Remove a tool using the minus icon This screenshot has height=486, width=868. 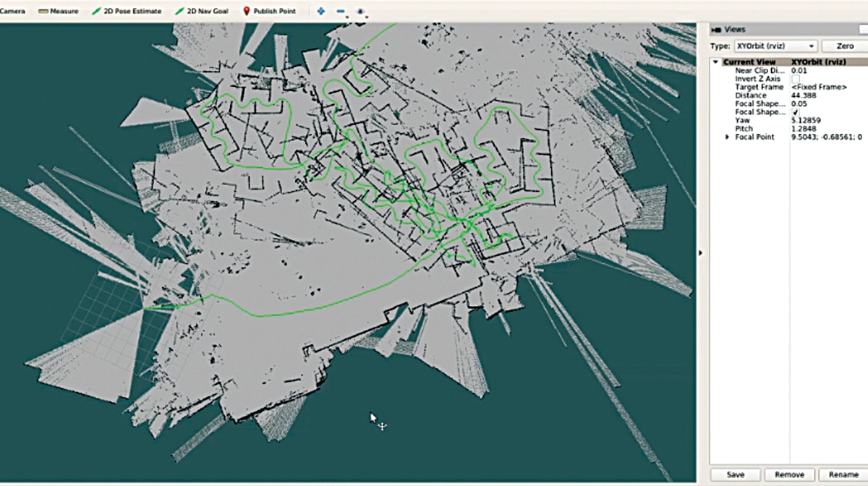(339, 11)
